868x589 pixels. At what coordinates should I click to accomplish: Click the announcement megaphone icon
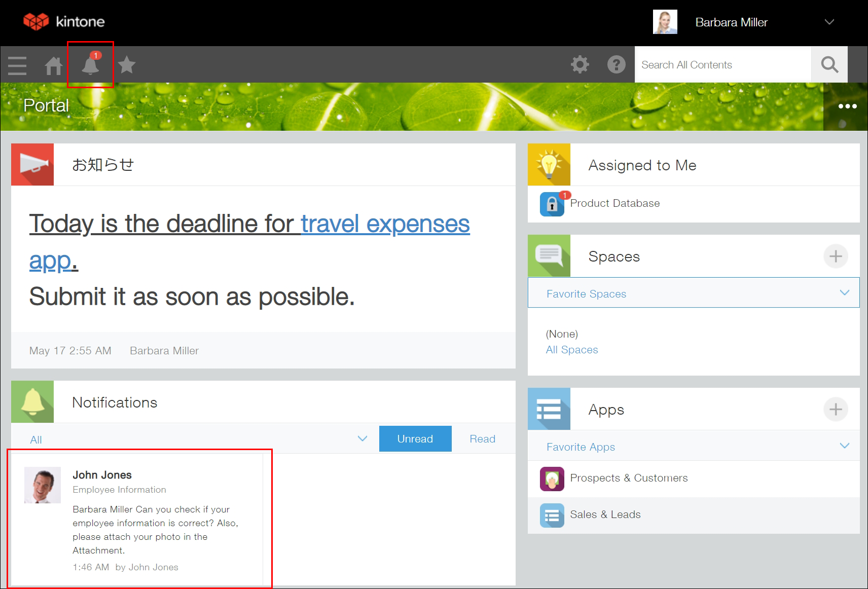[x=32, y=164]
